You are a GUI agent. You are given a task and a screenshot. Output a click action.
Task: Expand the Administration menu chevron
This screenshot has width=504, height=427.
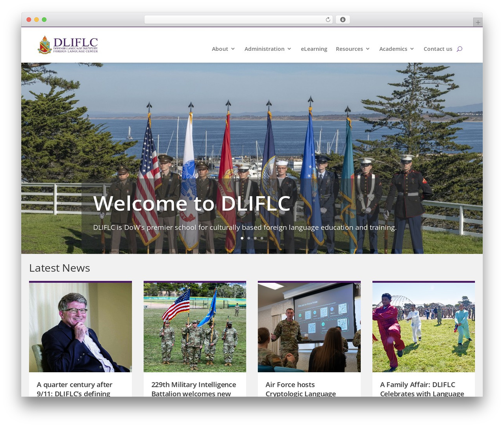(289, 49)
